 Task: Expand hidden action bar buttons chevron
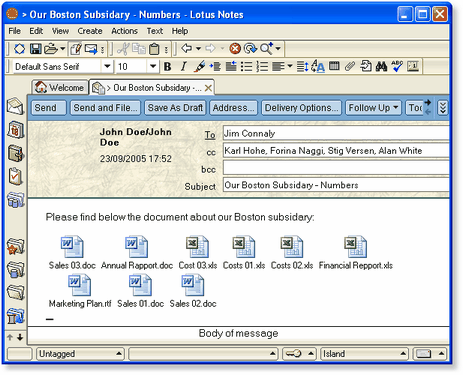(443, 108)
